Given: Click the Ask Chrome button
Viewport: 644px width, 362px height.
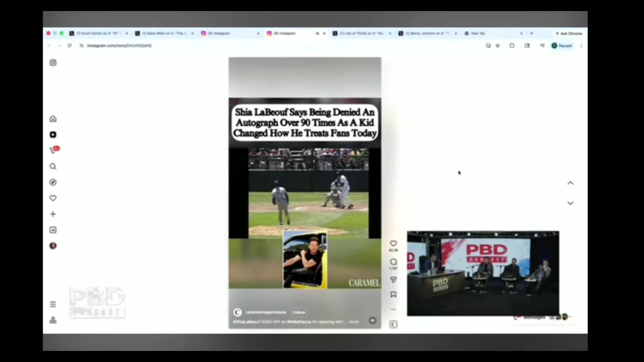Looking at the screenshot, I should click(569, 33).
